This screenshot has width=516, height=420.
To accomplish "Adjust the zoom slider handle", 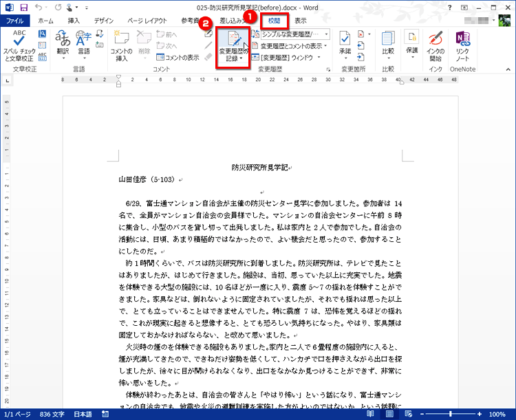I will 451,414.
